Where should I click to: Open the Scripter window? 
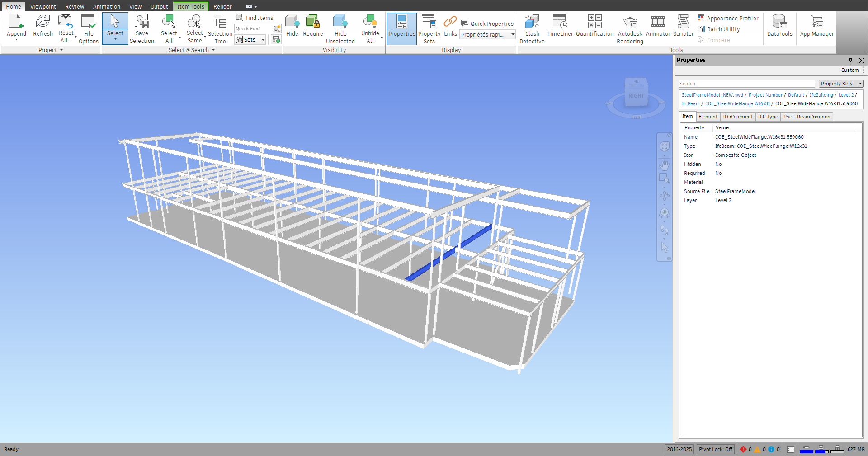pyautogui.click(x=683, y=26)
